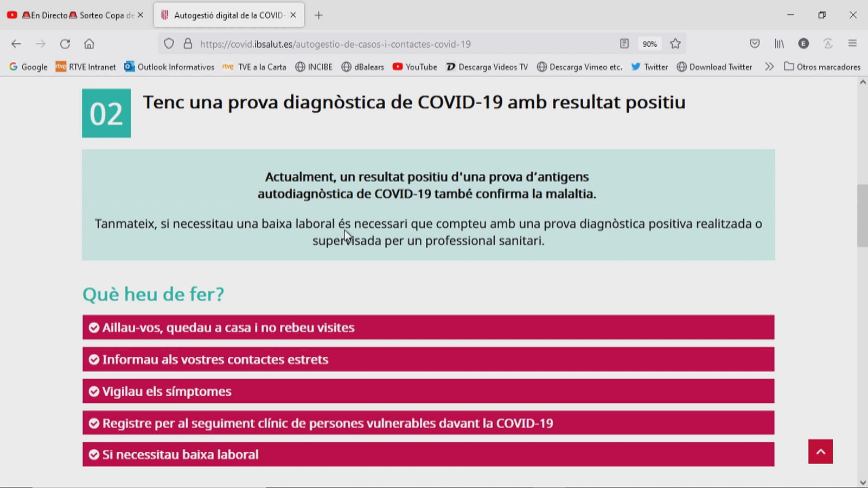Open the tracking protection shield

(x=169, y=44)
